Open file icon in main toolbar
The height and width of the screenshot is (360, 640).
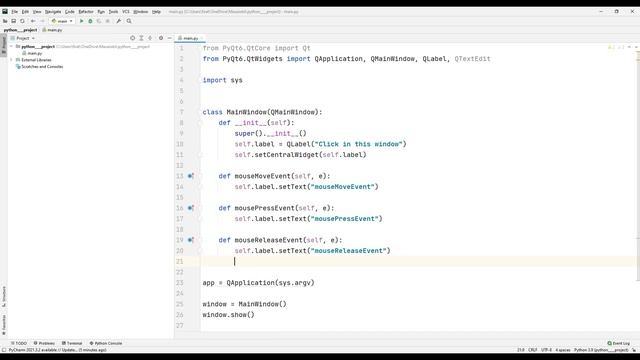pyautogui.click(x=5, y=21)
